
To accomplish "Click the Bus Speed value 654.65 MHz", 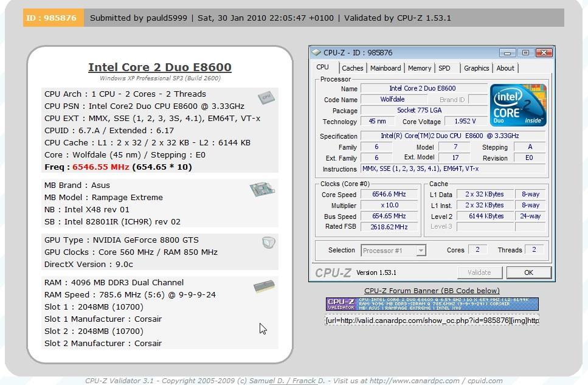I will 389,216.
